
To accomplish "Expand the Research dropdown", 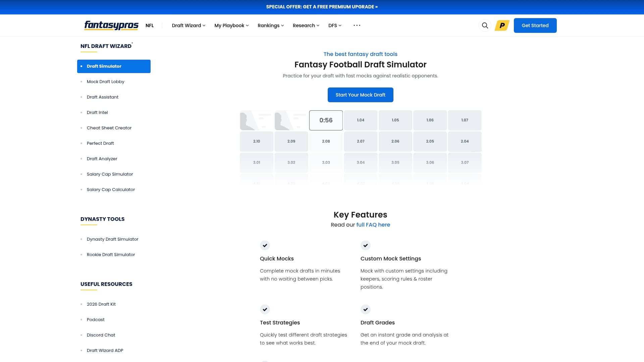I will (306, 25).
